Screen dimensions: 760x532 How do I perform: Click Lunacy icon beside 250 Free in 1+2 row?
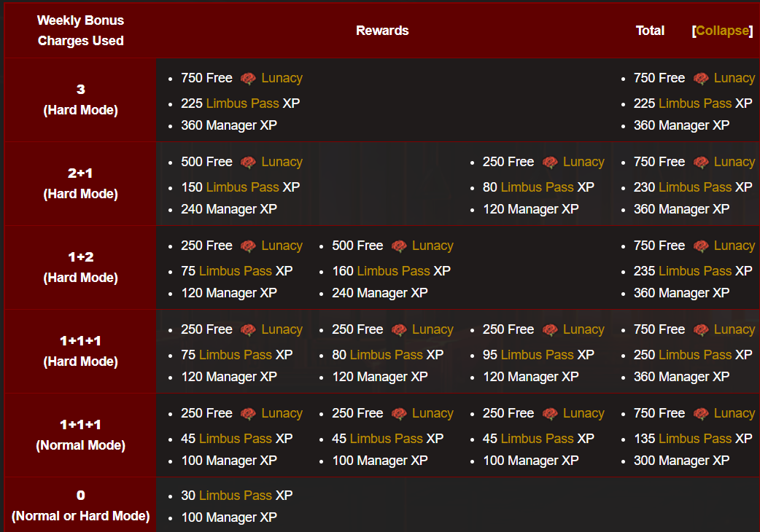(x=248, y=246)
